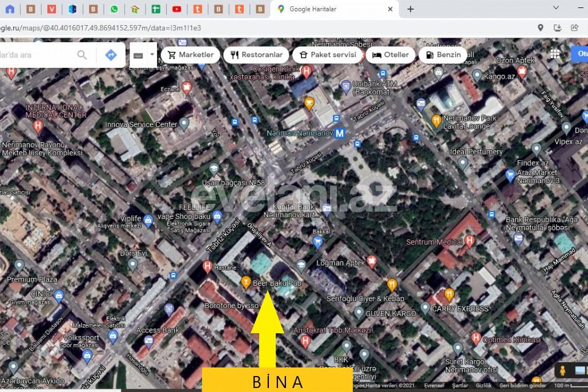Open YouTube from the bookmarks bar
Screen dimensions: 588x392
[177, 9]
